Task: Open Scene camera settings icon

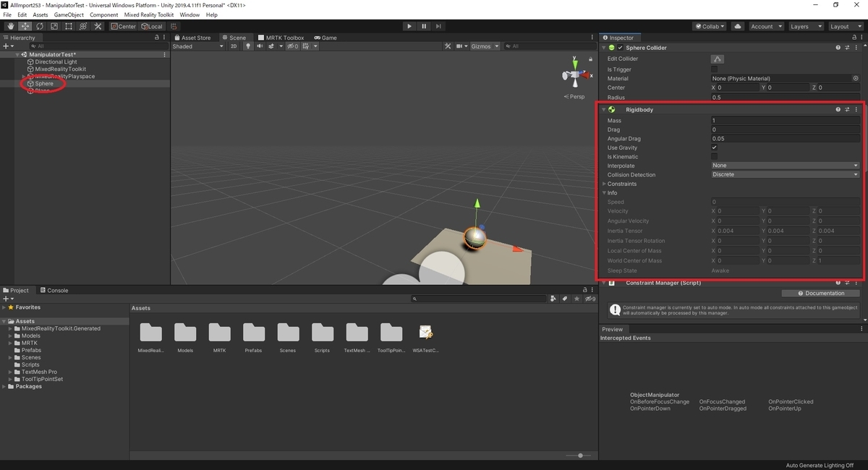Action: point(460,46)
